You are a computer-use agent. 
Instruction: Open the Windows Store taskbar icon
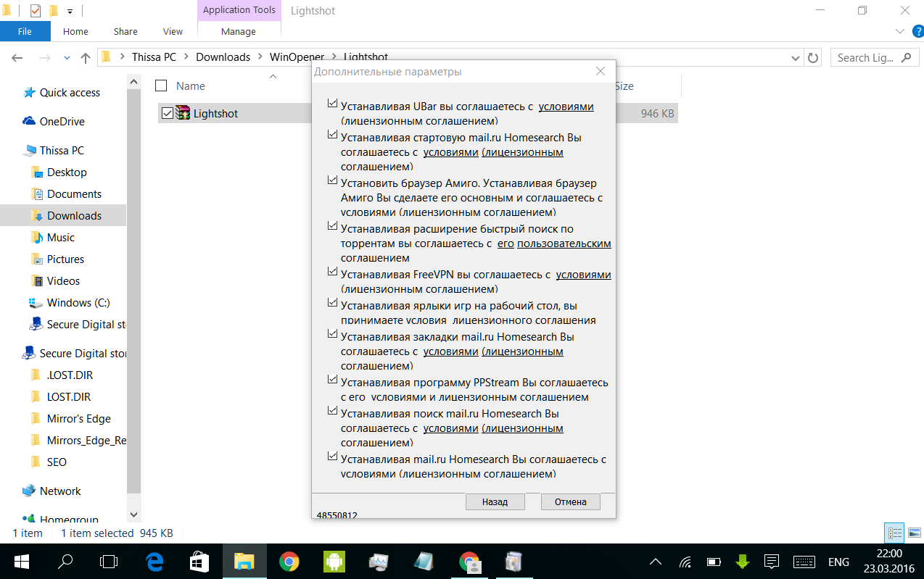199,562
